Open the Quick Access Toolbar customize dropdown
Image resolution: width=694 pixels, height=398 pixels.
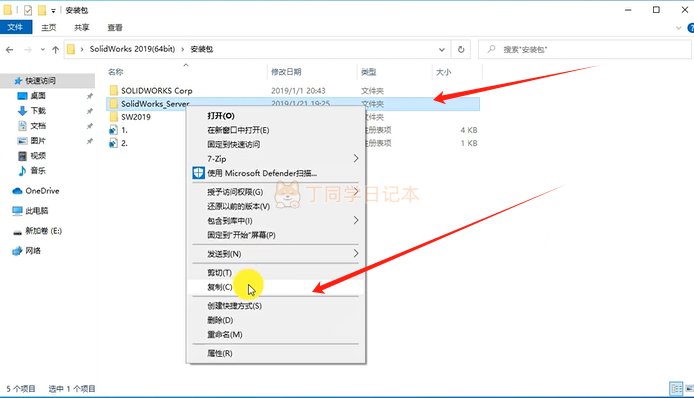(53, 10)
